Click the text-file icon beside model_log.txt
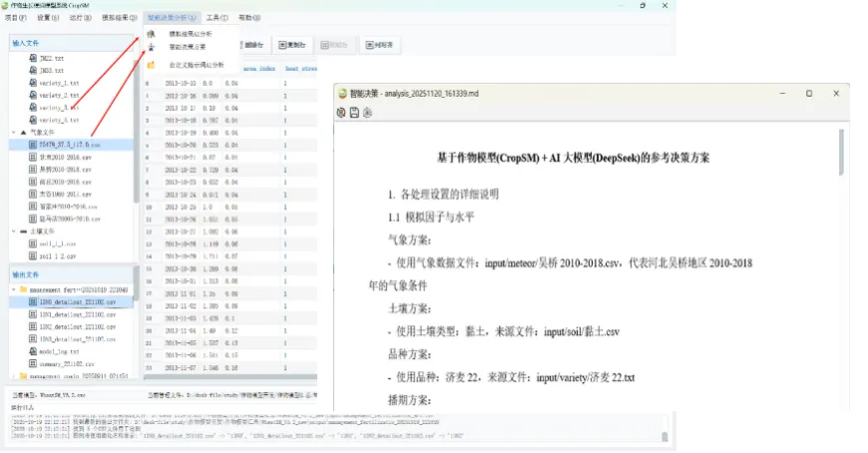868x453 pixels. point(33,351)
